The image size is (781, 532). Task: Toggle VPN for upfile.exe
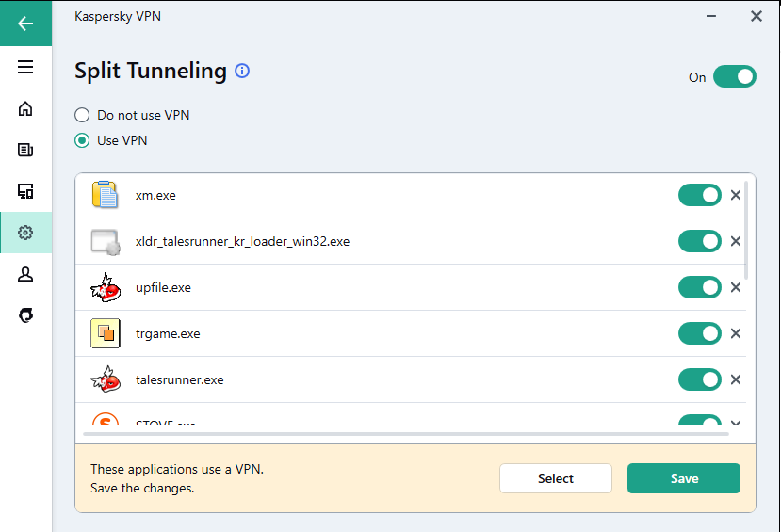[699, 287]
